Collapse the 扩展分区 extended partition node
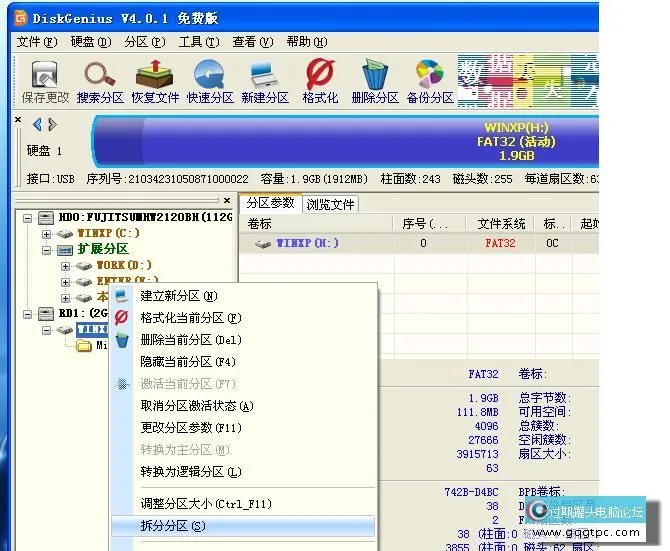 (x=46, y=250)
